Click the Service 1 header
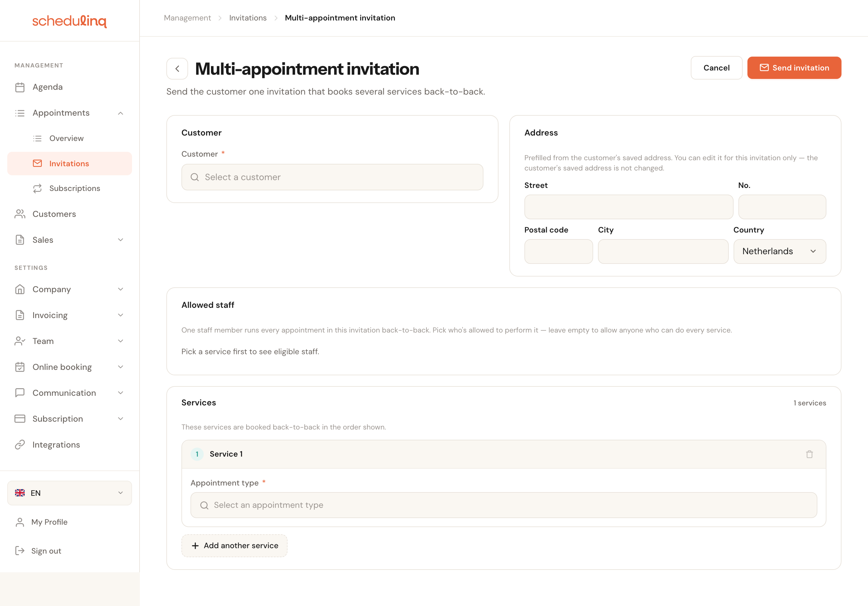 coord(504,454)
